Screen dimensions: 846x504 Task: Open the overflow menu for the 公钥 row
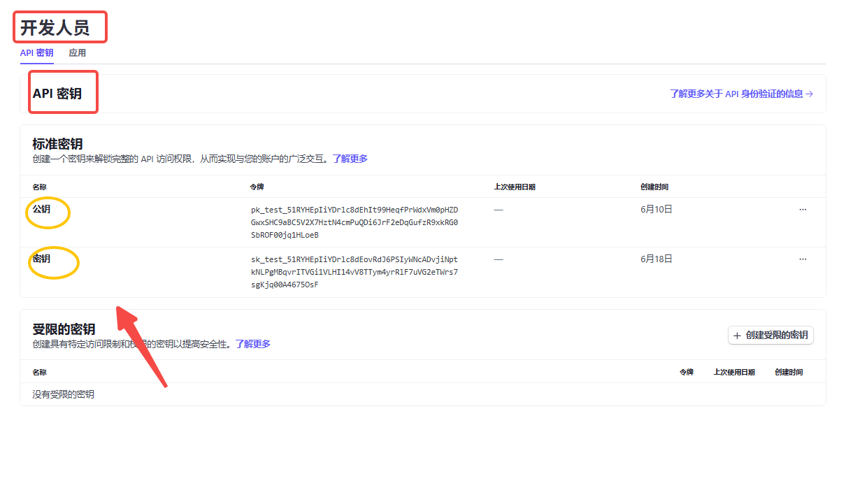(x=803, y=208)
